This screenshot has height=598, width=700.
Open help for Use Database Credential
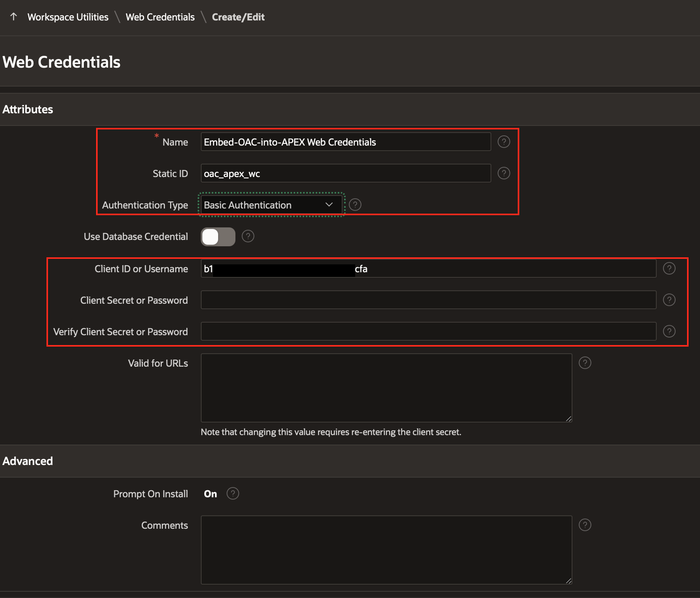click(248, 236)
